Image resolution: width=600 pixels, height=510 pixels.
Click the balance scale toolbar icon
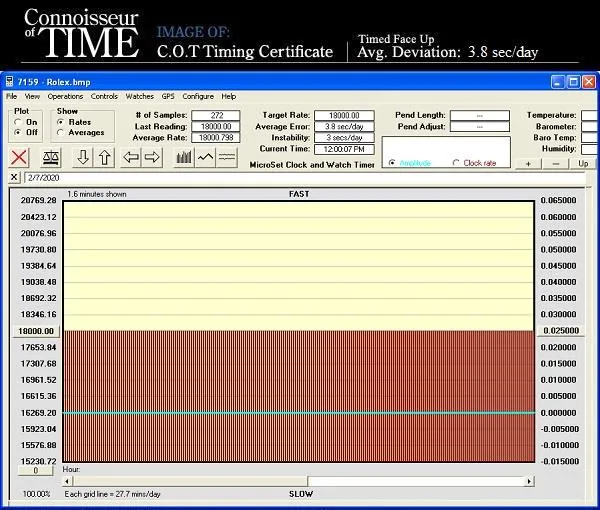51,157
